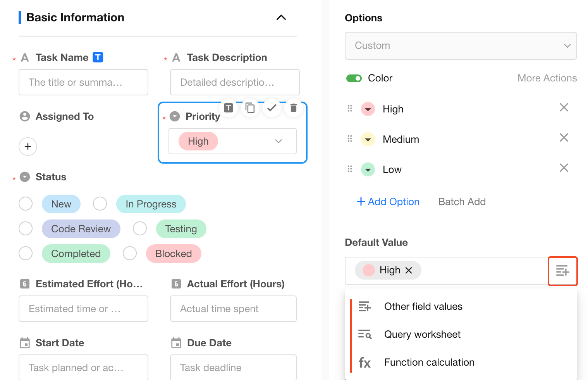This screenshot has height=380, width=588.
Task: Remove the High tag from Default Value
Action: point(409,270)
